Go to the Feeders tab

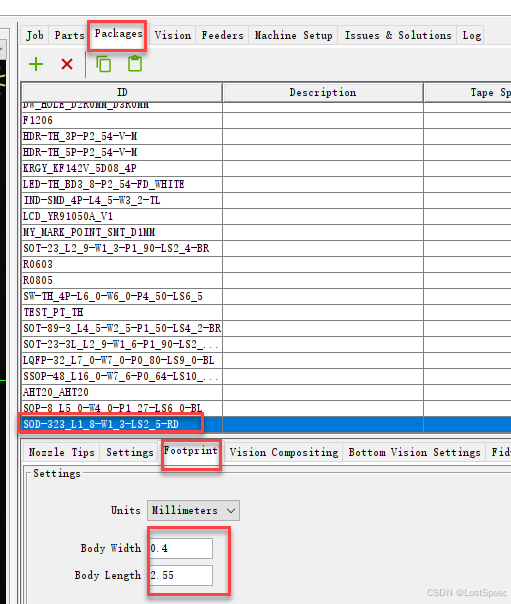[x=222, y=35]
